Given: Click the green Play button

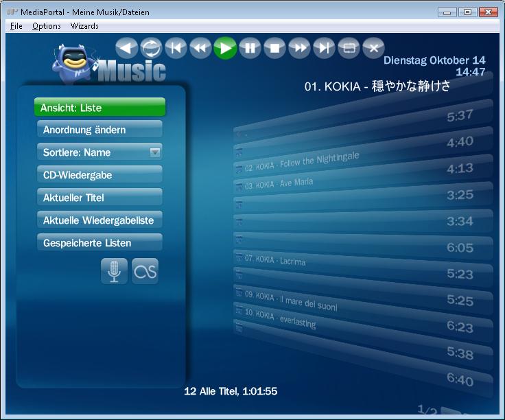Looking at the screenshot, I should [x=224, y=48].
